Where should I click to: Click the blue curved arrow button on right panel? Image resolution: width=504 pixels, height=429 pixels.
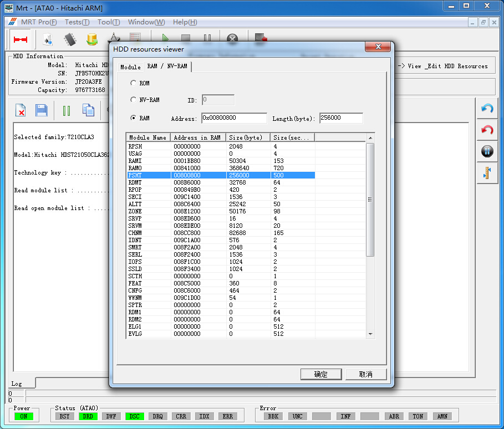[x=487, y=109]
